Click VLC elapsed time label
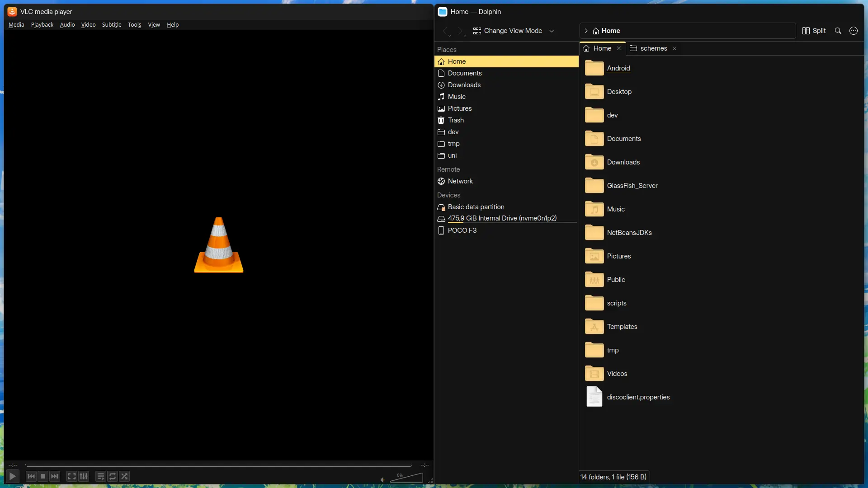Viewport: 868px width, 488px height. pyautogui.click(x=13, y=465)
